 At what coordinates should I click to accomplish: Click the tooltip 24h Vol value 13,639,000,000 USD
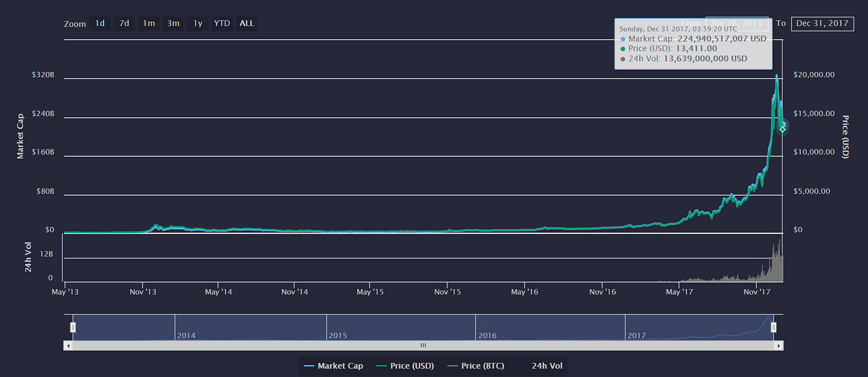point(706,58)
